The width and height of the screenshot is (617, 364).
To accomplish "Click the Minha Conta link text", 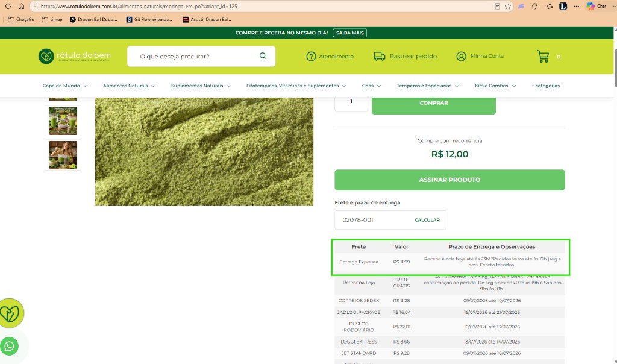I will pyautogui.click(x=487, y=56).
